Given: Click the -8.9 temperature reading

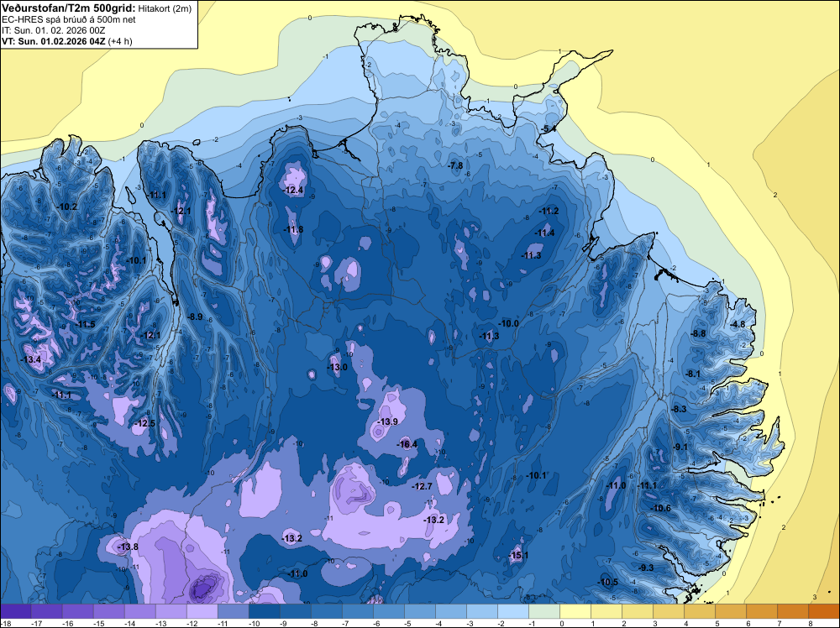Looking at the screenshot, I should click(x=196, y=317).
